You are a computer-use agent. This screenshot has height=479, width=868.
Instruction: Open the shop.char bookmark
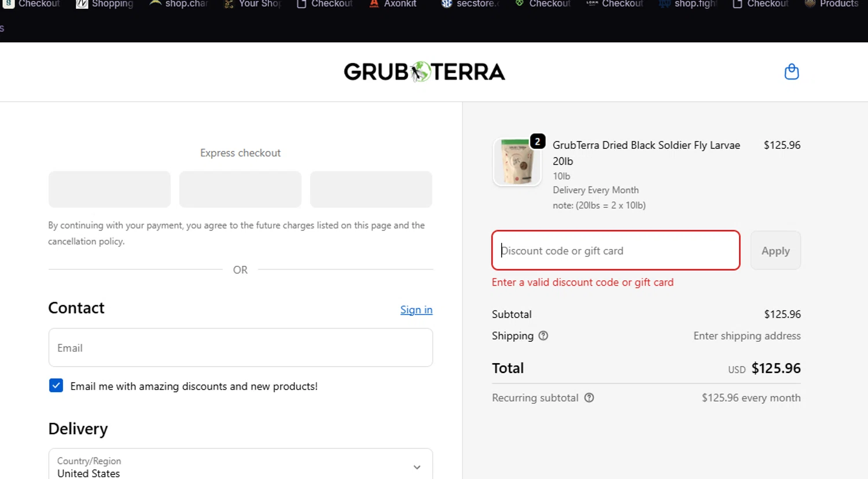(x=178, y=4)
